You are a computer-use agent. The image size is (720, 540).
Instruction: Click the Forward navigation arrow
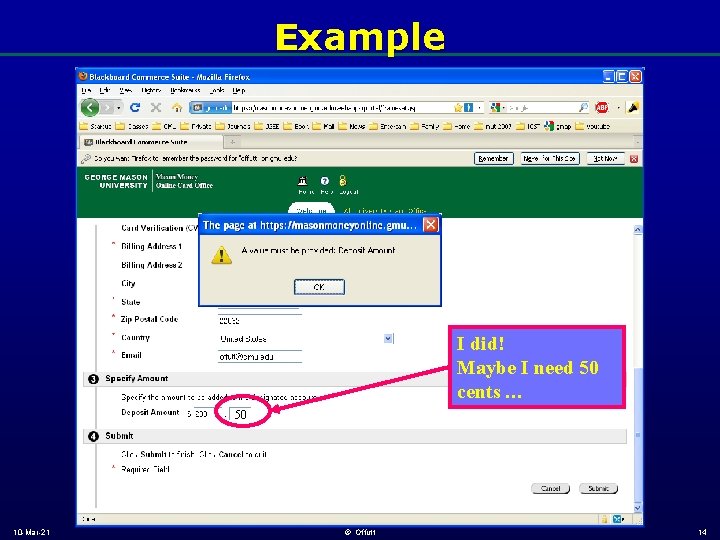coord(107,107)
